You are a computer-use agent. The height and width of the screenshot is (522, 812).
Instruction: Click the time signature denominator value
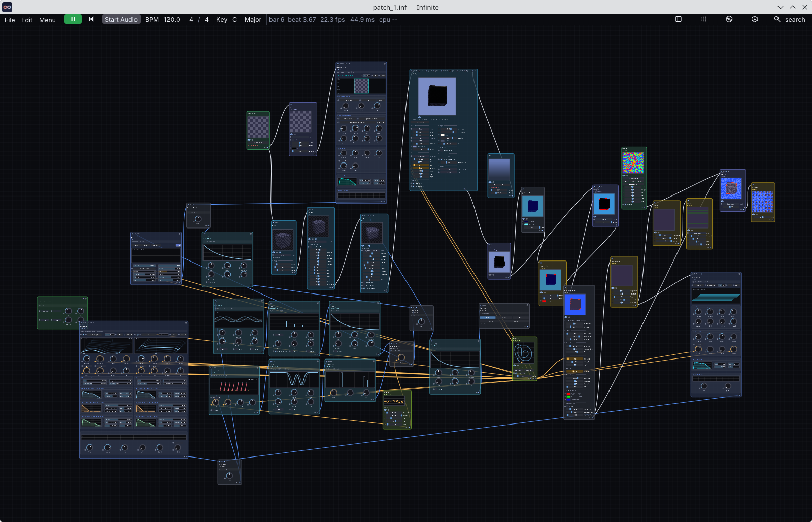[207, 19]
